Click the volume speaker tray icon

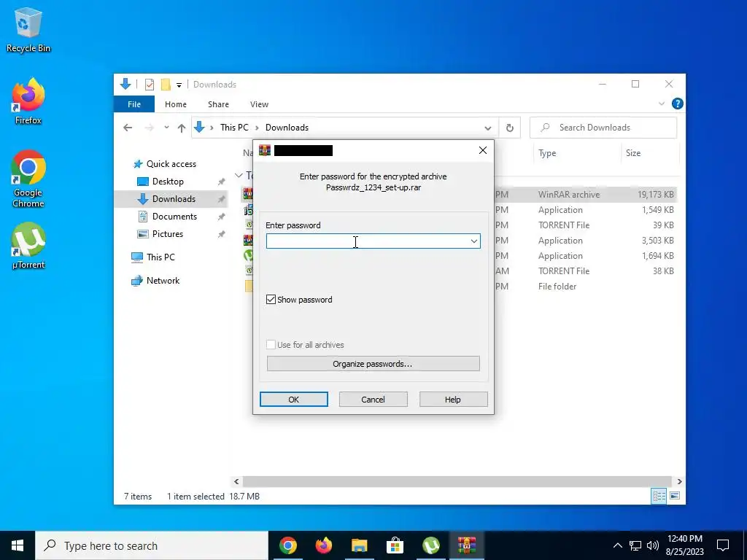click(653, 545)
